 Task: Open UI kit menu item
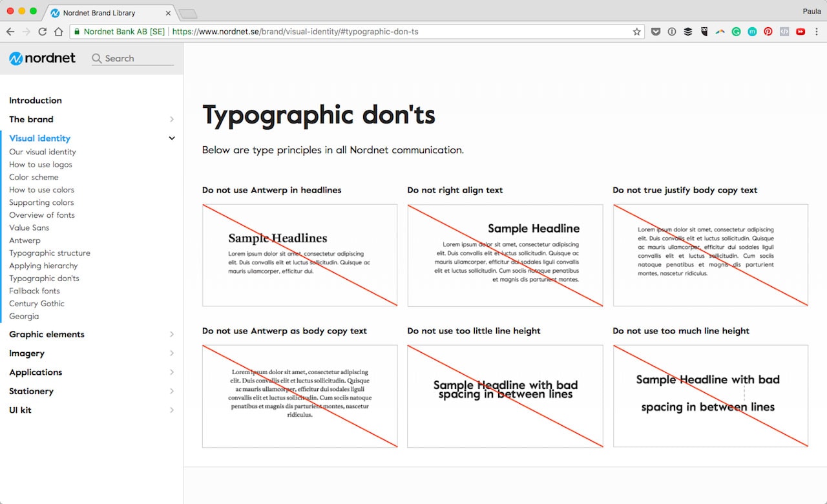coord(20,410)
